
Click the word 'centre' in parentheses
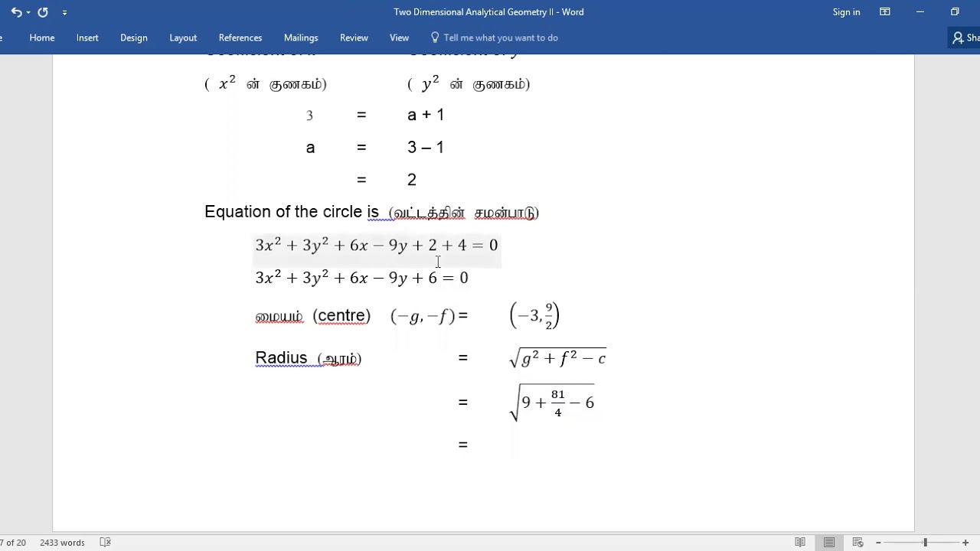341,315
